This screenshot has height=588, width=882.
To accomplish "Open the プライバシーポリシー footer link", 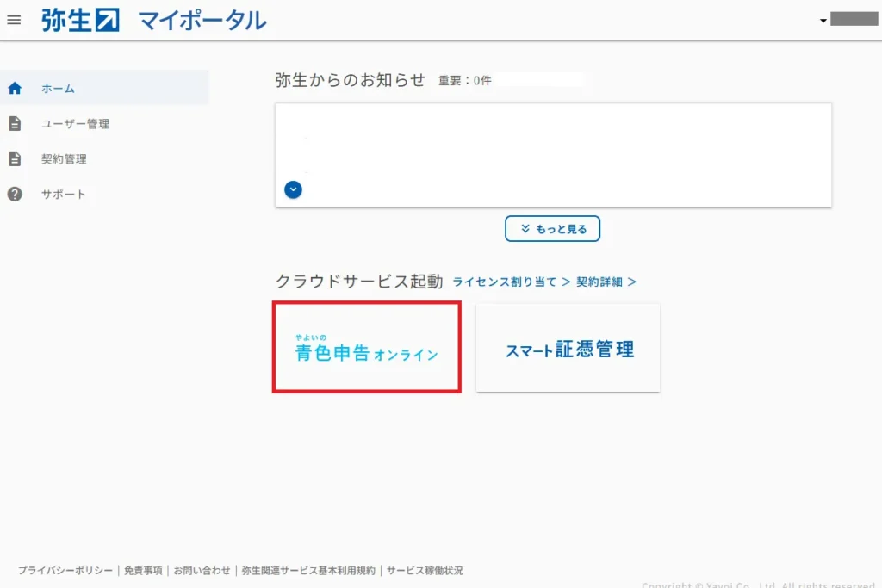I will (65, 571).
